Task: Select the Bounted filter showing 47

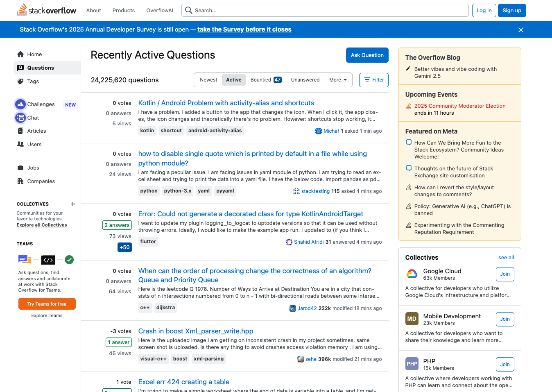Action: pyautogui.click(x=265, y=79)
